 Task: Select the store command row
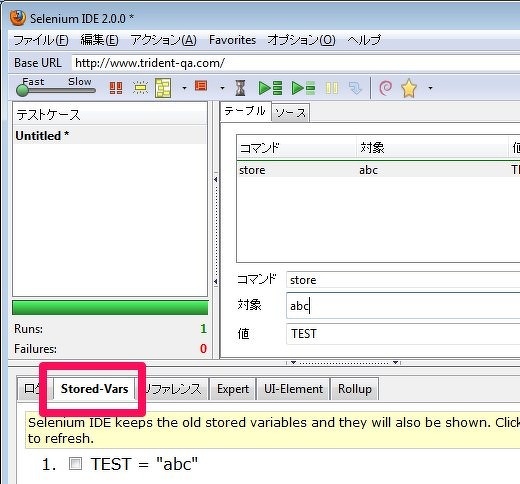(x=378, y=170)
